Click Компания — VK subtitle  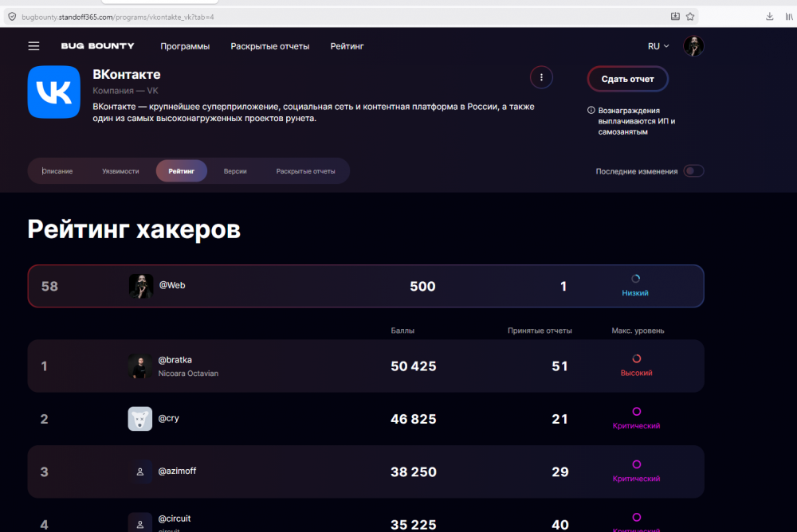(126, 91)
